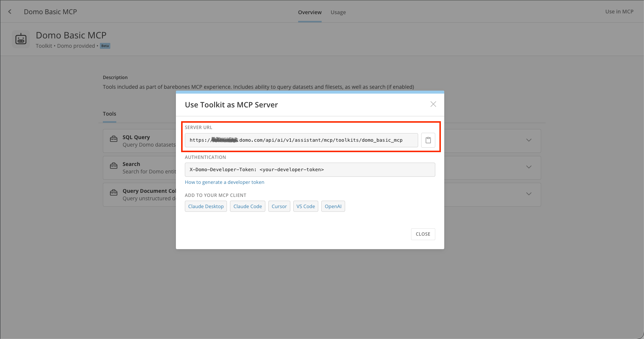Viewport: 644px width, 339px height.
Task: Click the Beta badge
Action: tap(105, 46)
